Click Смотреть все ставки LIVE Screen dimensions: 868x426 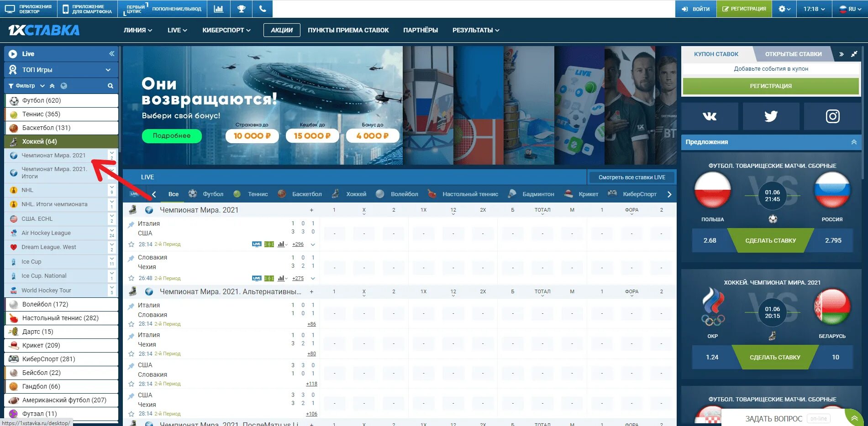[x=631, y=177]
